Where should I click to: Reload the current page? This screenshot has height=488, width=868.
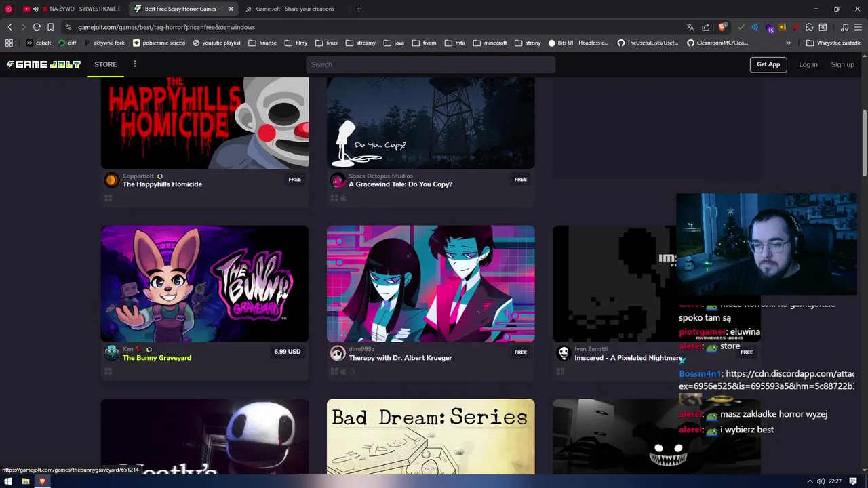tap(37, 27)
